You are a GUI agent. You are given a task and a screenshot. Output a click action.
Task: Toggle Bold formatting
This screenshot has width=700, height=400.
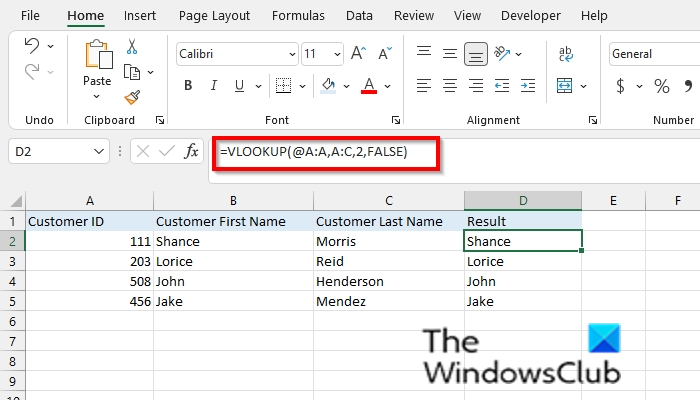[188, 85]
